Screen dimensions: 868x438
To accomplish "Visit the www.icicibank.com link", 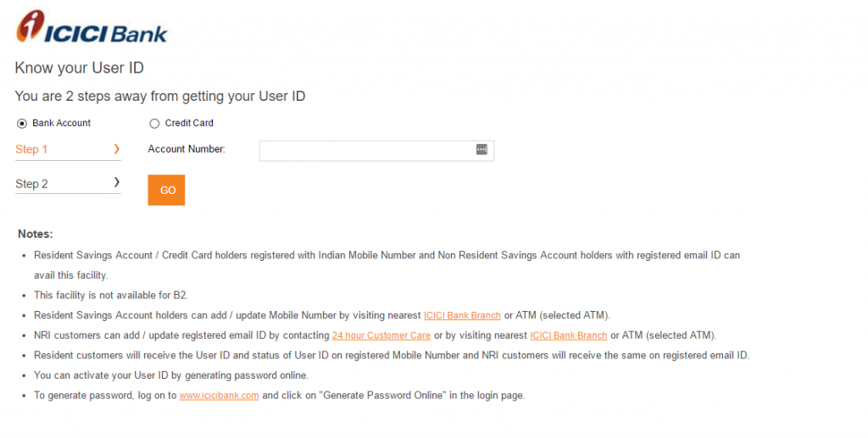I will (220, 396).
